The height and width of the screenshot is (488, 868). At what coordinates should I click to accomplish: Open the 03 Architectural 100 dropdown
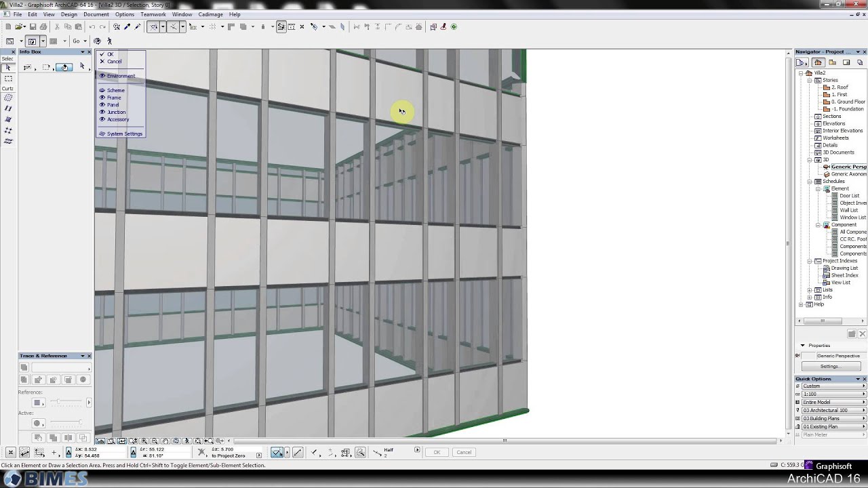[x=834, y=410]
